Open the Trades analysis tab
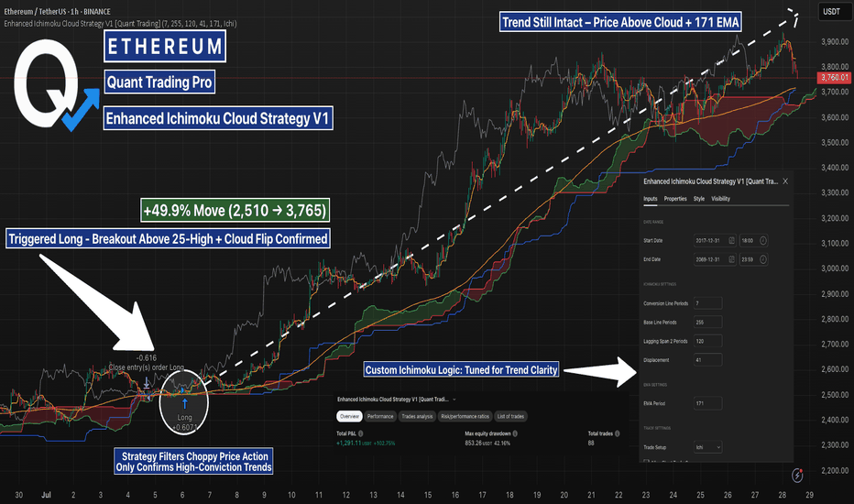The width and height of the screenshot is (854, 504). click(417, 416)
